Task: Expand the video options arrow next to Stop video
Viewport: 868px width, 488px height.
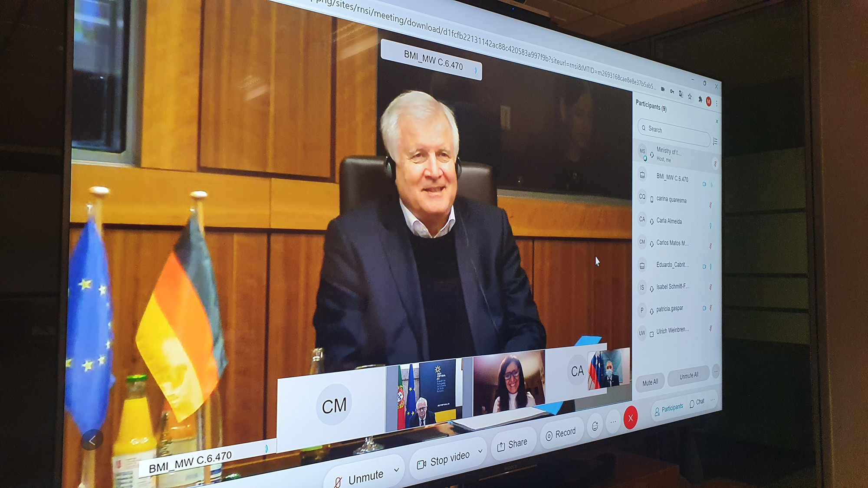Action: (x=480, y=451)
